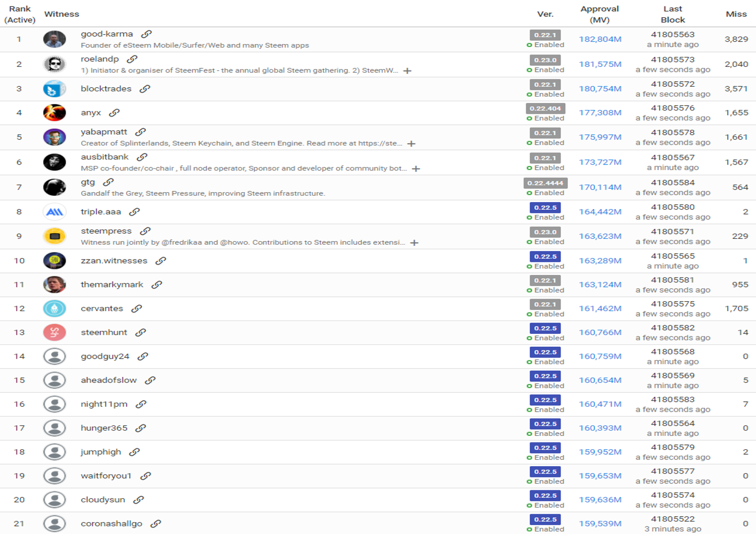The width and height of the screenshot is (756, 534).
Task: Open the link icon beside zzan.witnesses
Action: tap(161, 261)
